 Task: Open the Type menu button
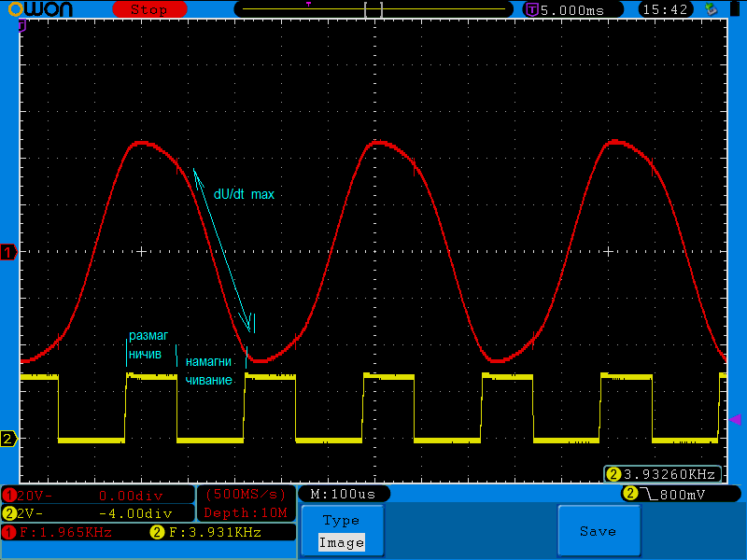pyautogui.click(x=341, y=521)
